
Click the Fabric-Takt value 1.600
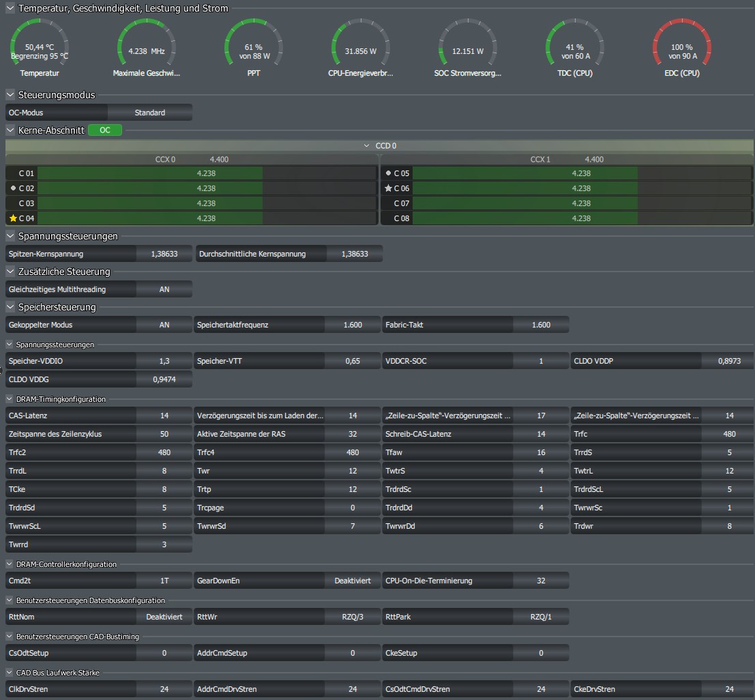541,325
